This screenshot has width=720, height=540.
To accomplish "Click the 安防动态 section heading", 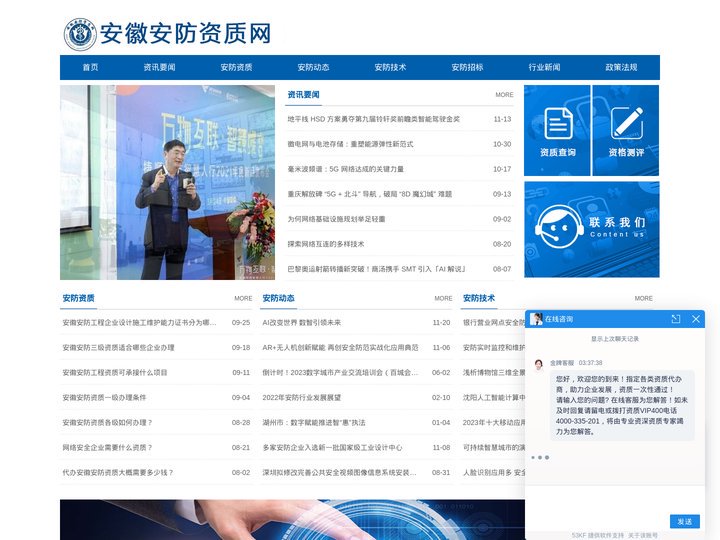I will tap(279, 298).
